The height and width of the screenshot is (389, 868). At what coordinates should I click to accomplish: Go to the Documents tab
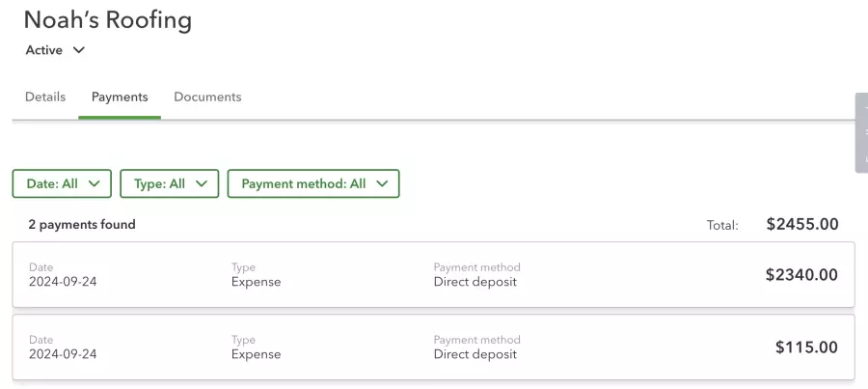point(207,97)
